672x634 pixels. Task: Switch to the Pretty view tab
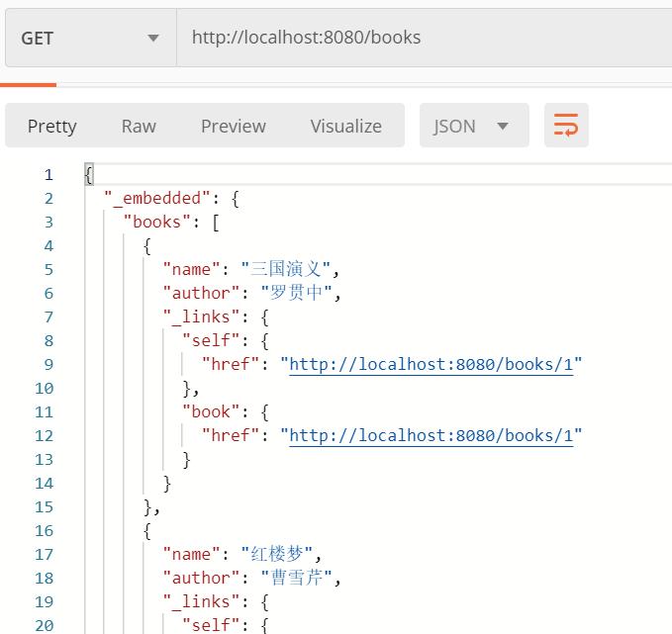(51, 126)
